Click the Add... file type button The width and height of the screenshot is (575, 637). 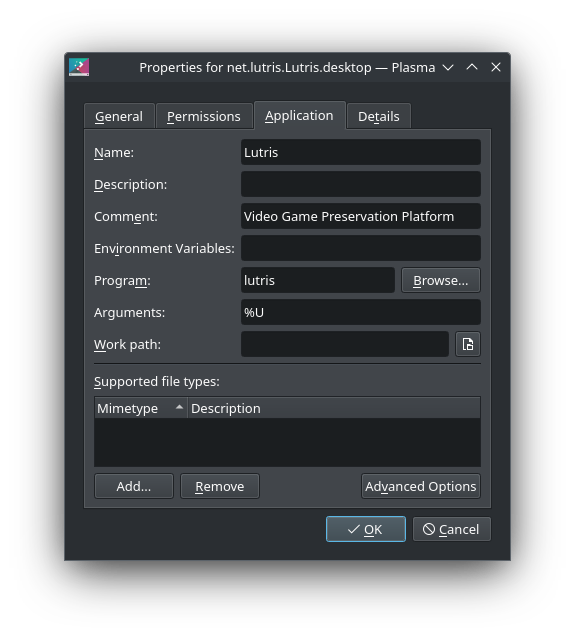click(x=134, y=486)
